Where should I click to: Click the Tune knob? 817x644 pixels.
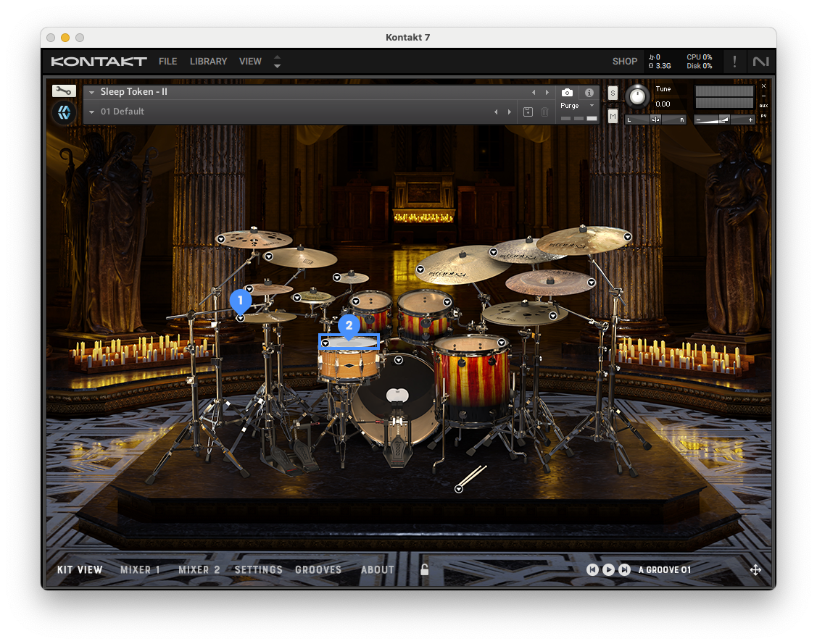(637, 96)
